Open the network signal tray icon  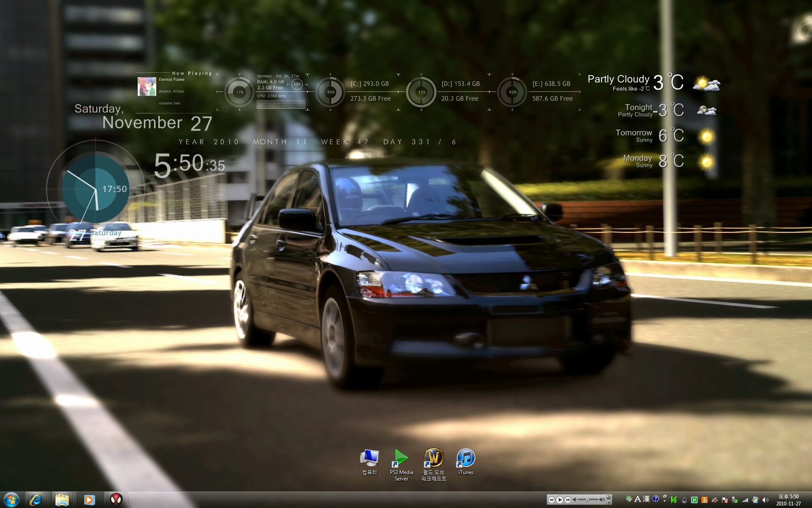coord(745,500)
